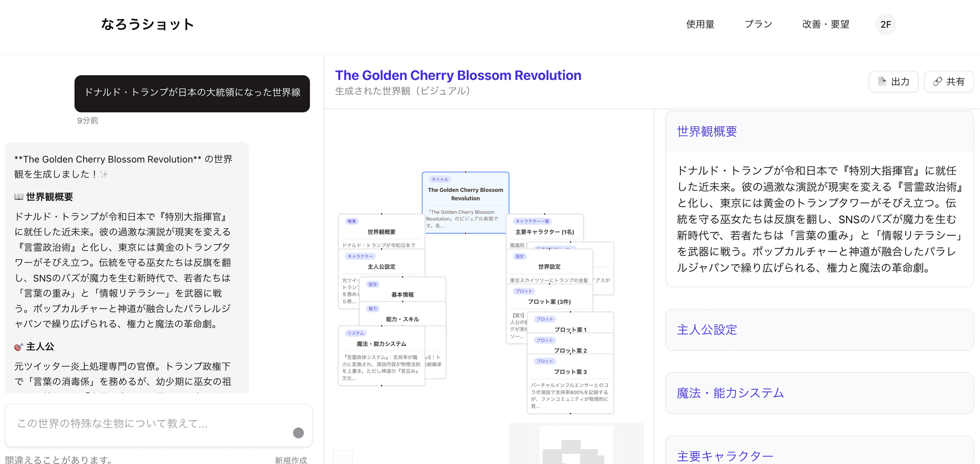This screenshot has width=980, height=464.
Task: Click the 📖 世界観概要 heading in chat
Action: tap(44, 197)
